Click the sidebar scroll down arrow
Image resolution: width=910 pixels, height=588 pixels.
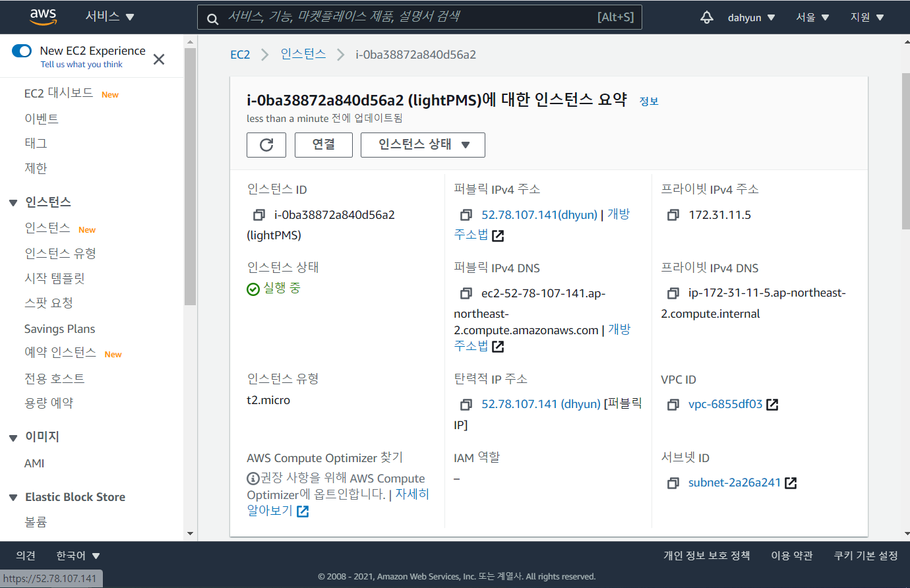tap(190, 534)
